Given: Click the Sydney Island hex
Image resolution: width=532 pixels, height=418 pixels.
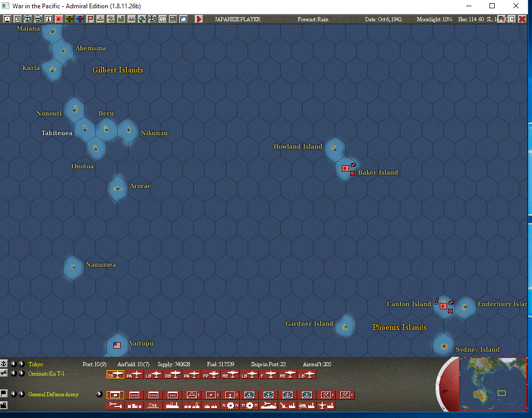Looking at the screenshot, I should (x=443, y=346).
